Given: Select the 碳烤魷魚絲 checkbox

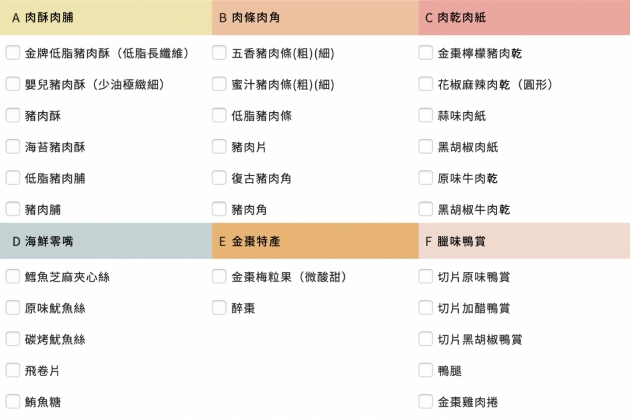Looking at the screenshot, I should (x=13, y=339).
